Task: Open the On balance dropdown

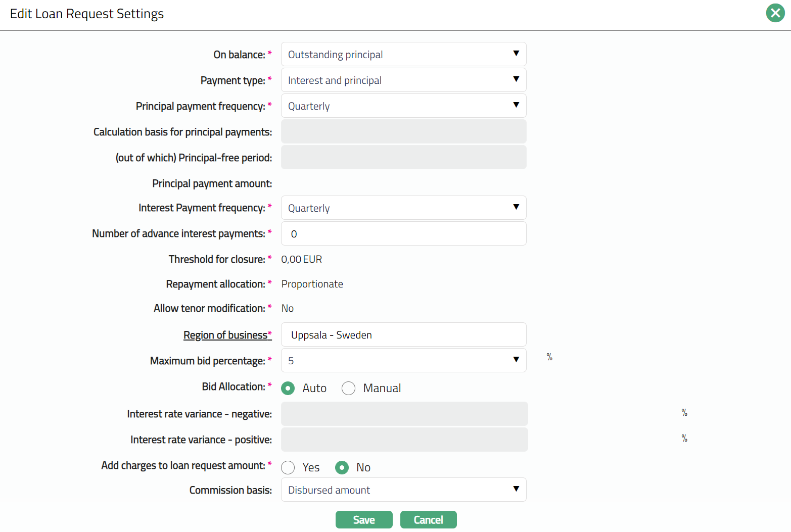Action: click(403, 54)
